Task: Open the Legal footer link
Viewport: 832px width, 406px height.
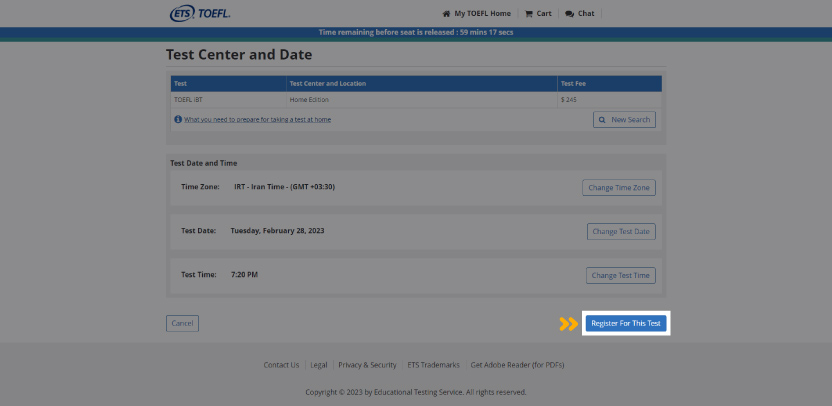Action: coord(319,365)
